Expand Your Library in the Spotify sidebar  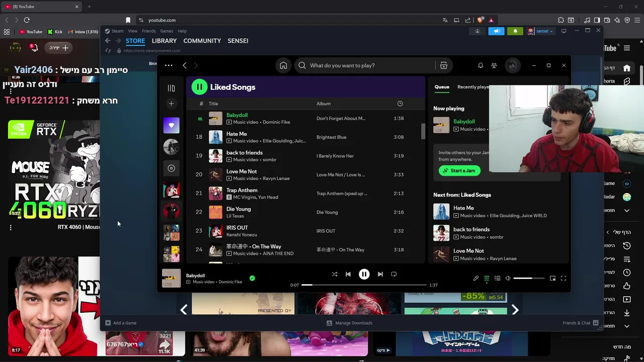point(171,88)
